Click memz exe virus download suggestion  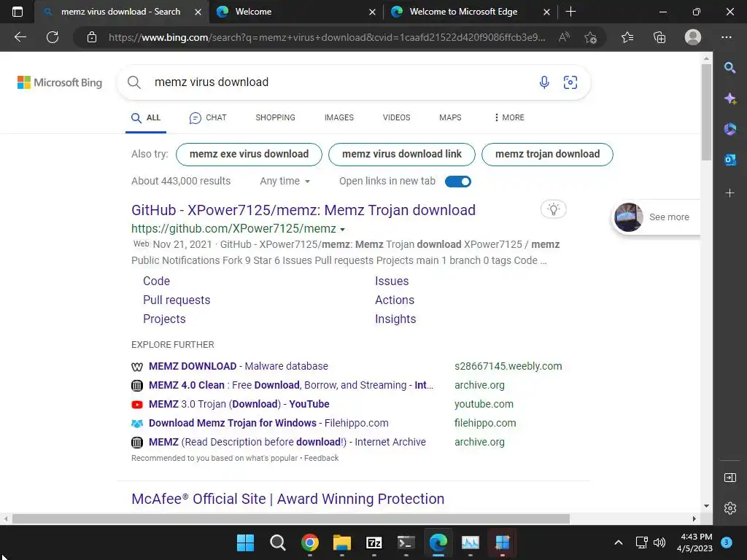tap(249, 155)
